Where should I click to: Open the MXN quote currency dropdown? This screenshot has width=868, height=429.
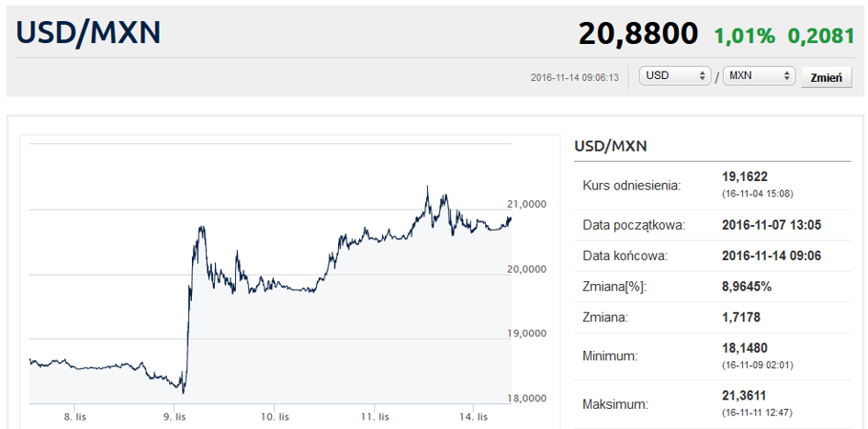[760, 76]
